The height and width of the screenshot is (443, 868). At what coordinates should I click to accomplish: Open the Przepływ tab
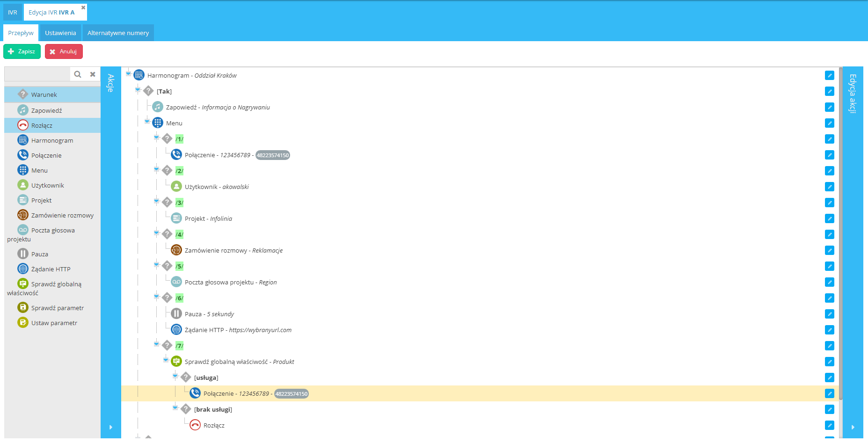[x=21, y=33]
